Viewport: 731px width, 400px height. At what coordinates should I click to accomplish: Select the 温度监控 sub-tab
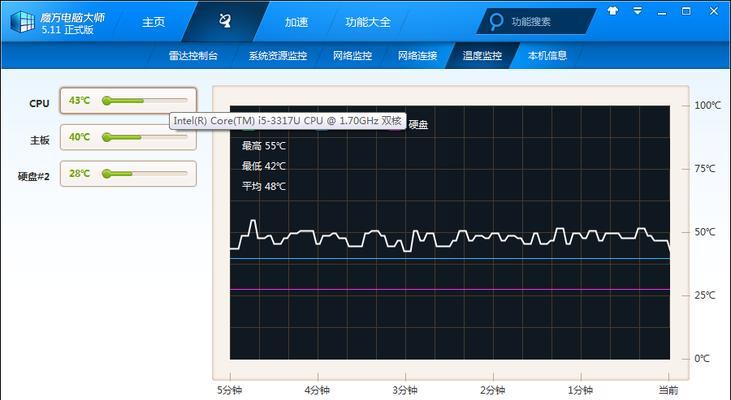(x=482, y=55)
